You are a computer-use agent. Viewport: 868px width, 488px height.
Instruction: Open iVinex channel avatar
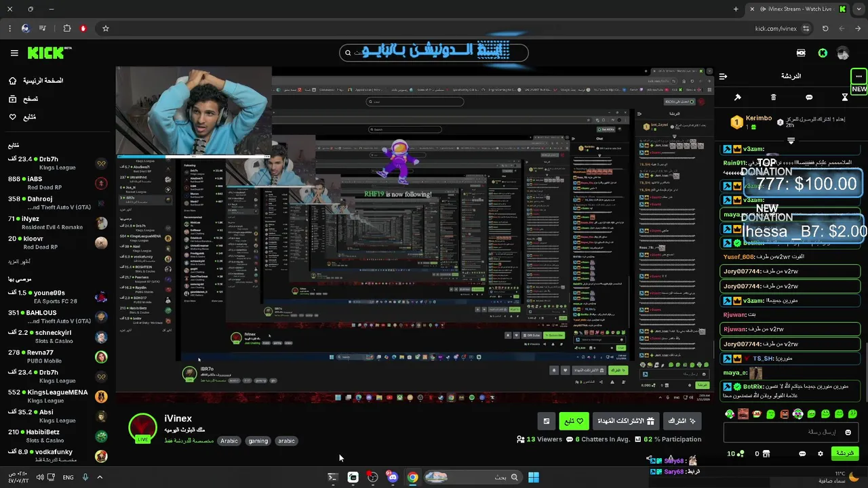pos(142,428)
